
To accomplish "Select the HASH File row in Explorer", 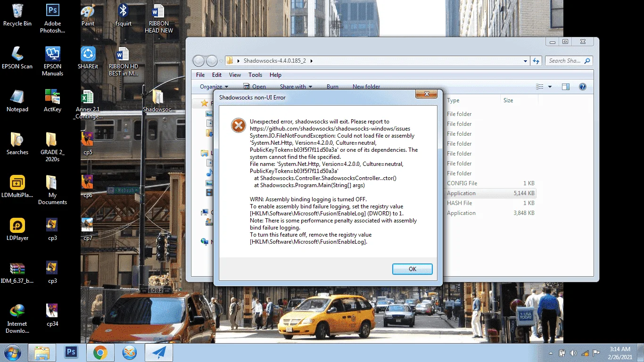I will 490,203.
